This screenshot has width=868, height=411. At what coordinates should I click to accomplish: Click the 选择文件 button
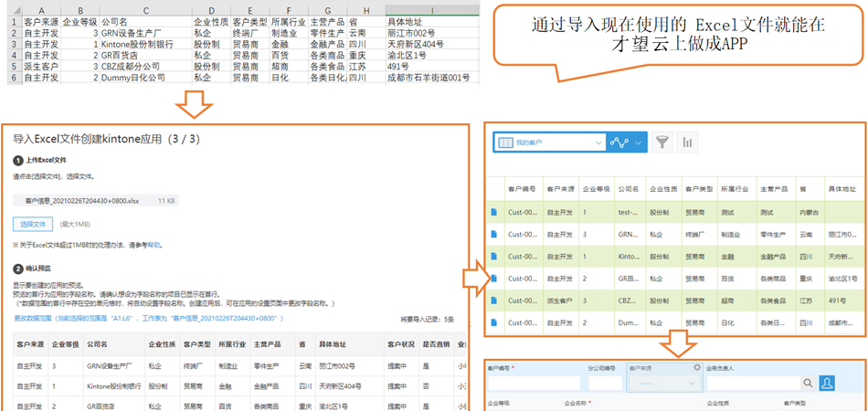click(33, 224)
